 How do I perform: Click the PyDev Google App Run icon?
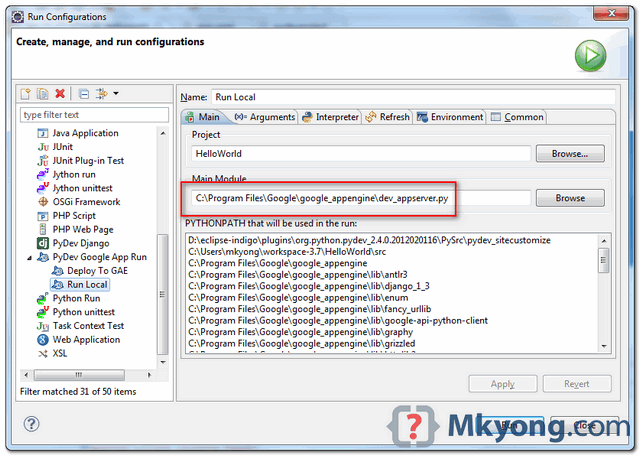[x=42, y=257]
